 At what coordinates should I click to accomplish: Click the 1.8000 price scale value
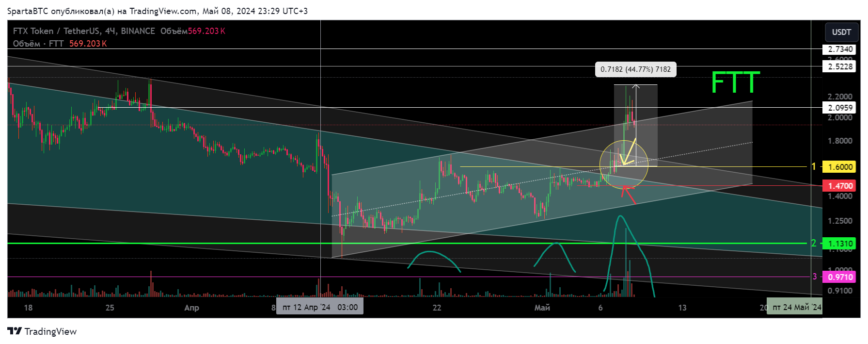840,141
